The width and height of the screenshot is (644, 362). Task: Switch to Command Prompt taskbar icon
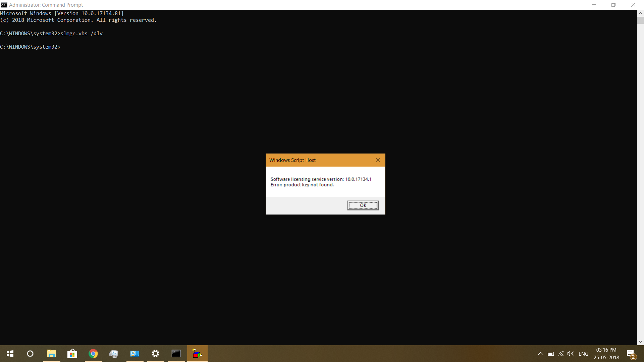pos(176,354)
